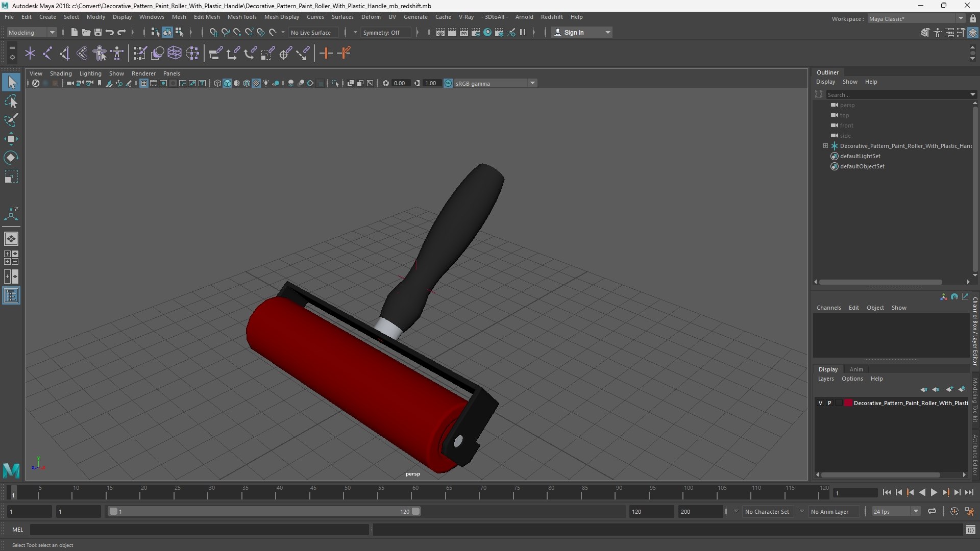The width and height of the screenshot is (980, 551).
Task: Toggle layer playback P box
Action: pyautogui.click(x=829, y=403)
